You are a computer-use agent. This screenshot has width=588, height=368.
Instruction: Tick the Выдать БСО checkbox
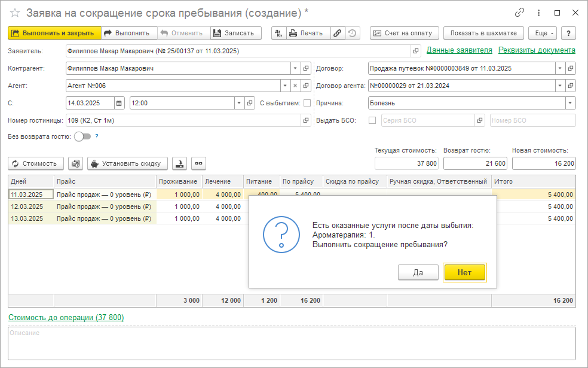tap(373, 120)
